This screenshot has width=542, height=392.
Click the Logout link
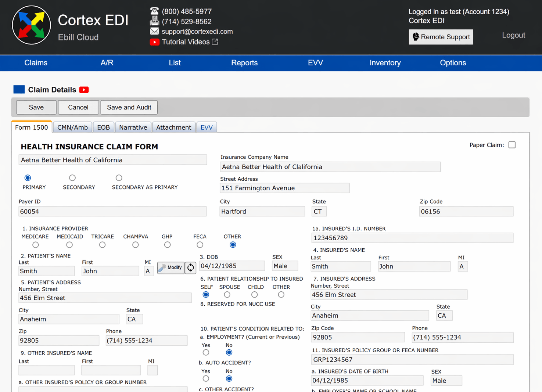(x=513, y=35)
